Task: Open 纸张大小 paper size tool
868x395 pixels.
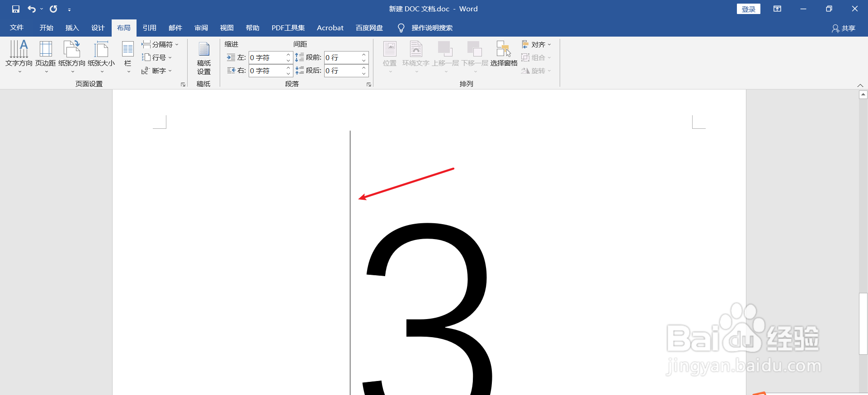Action: click(101, 56)
